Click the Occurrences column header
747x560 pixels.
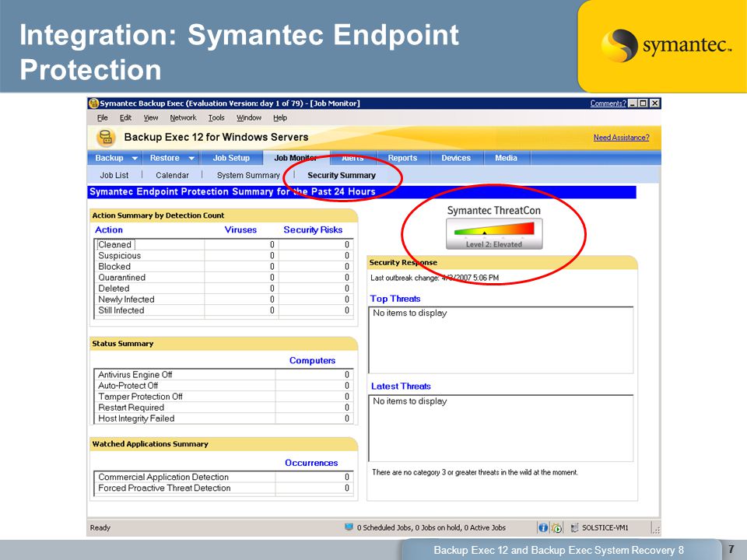point(311,463)
